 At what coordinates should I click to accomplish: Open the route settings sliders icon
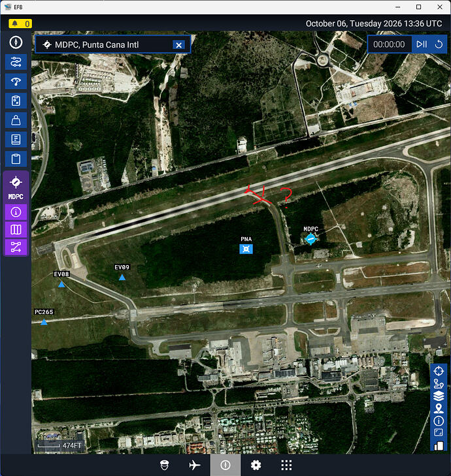[16, 62]
